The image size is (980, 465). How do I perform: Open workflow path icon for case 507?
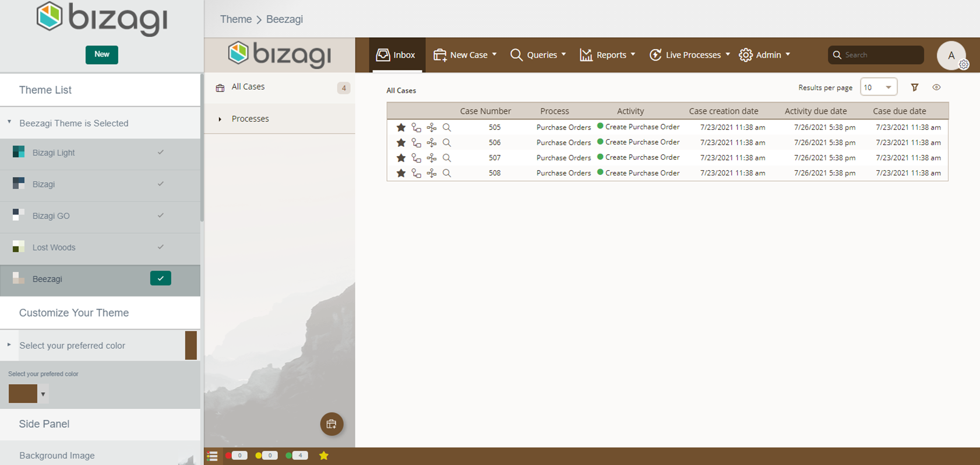pyautogui.click(x=416, y=157)
